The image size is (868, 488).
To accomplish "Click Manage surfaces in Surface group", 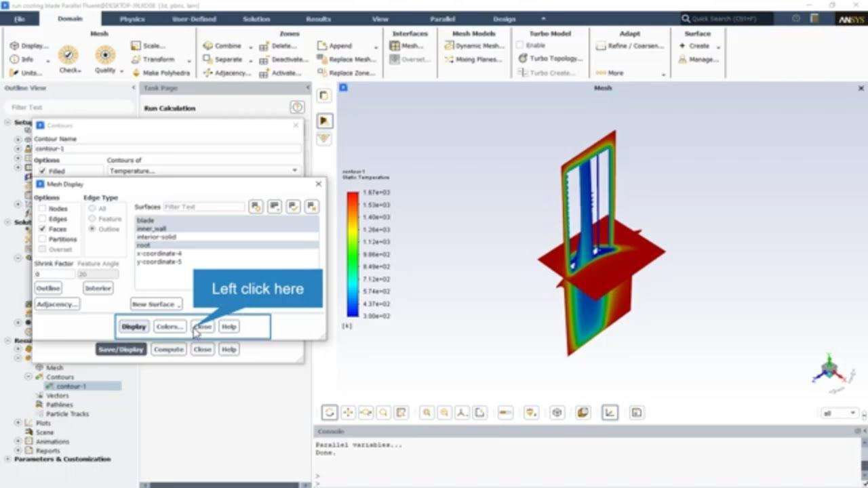I will tap(698, 60).
